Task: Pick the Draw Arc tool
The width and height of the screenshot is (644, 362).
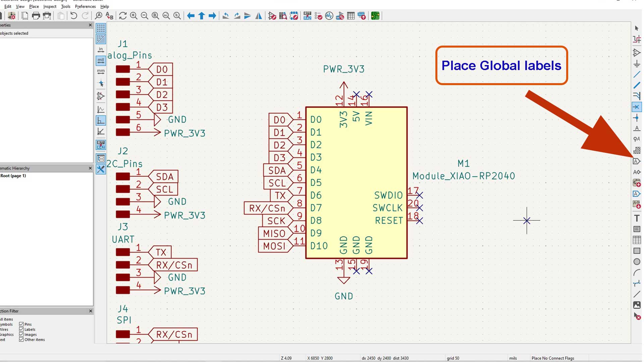Action: (x=637, y=273)
